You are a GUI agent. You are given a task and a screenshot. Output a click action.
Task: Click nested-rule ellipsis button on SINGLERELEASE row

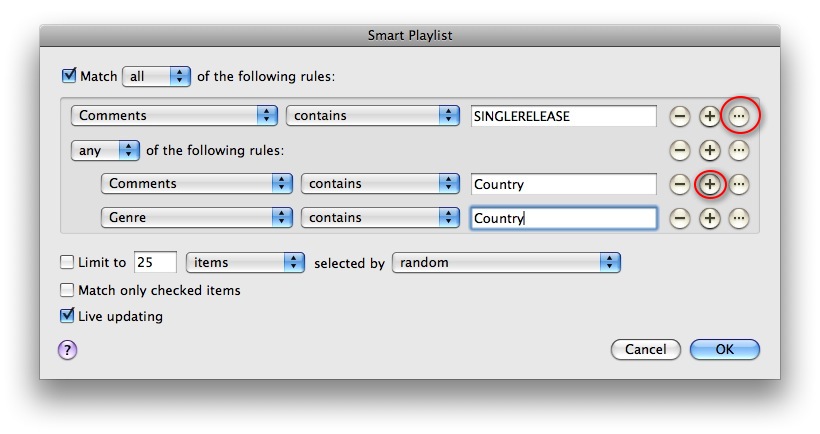[x=739, y=116]
